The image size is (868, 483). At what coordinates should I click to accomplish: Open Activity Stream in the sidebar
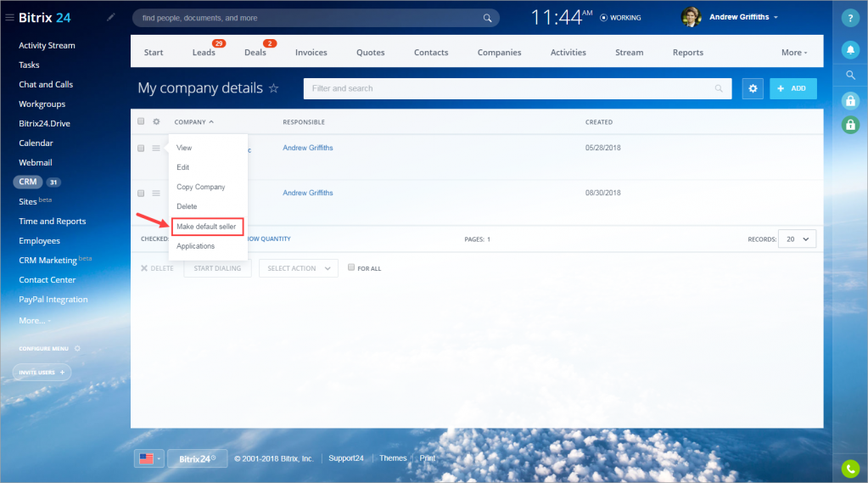(x=47, y=46)
